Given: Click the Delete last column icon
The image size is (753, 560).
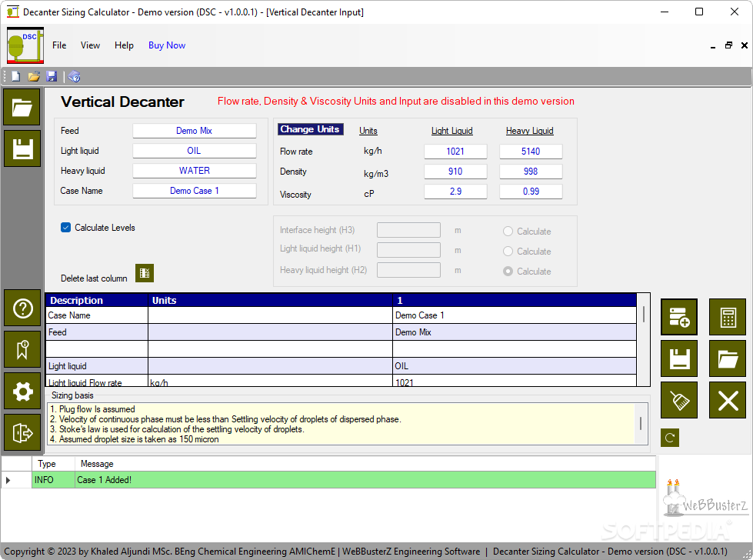Looking at the screenshot, I should (x=145, y=273).
